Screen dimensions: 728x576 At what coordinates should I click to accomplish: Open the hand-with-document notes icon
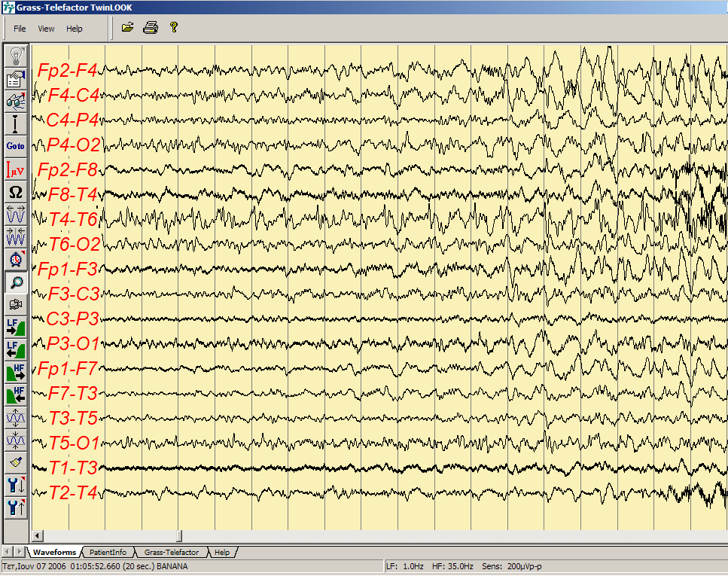pyautogui.click(x=16, y=78)
